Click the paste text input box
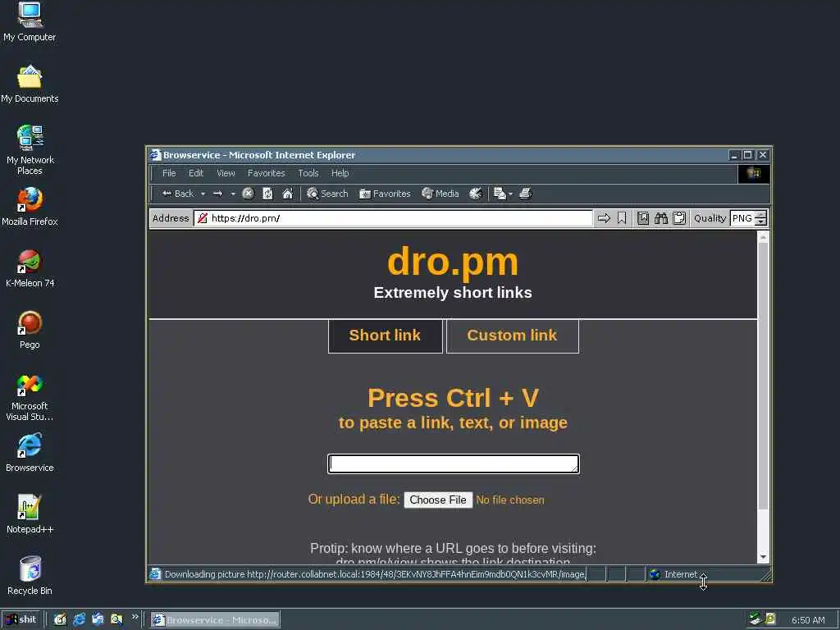840x630 pixels. pyautogui.click(x=453, y=464)
